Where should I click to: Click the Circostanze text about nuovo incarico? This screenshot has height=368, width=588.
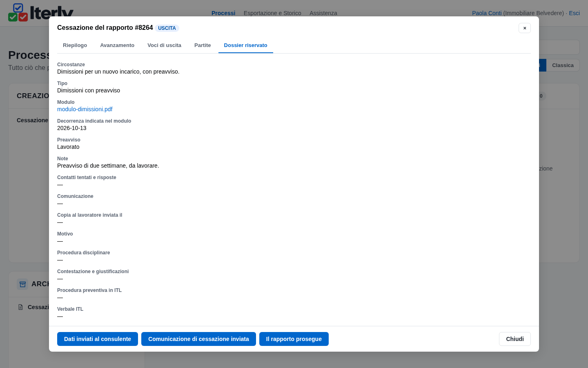(x=118, y=72)
